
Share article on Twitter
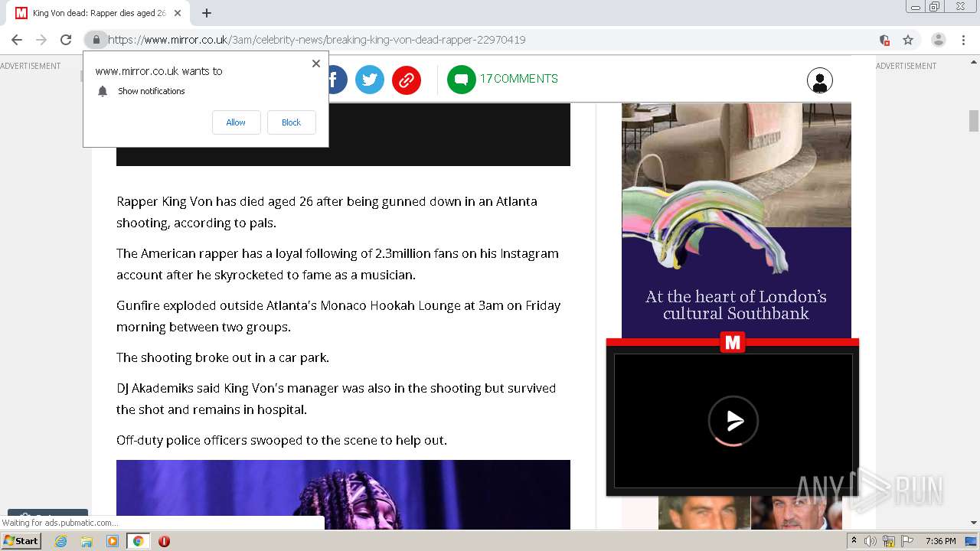point(370,80)
